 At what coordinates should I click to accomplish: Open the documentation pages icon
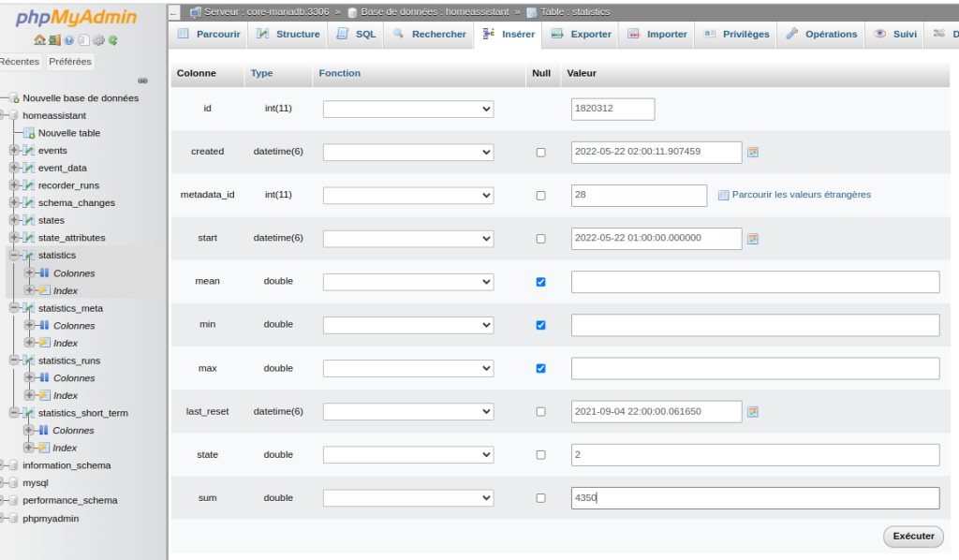[83, 40]
